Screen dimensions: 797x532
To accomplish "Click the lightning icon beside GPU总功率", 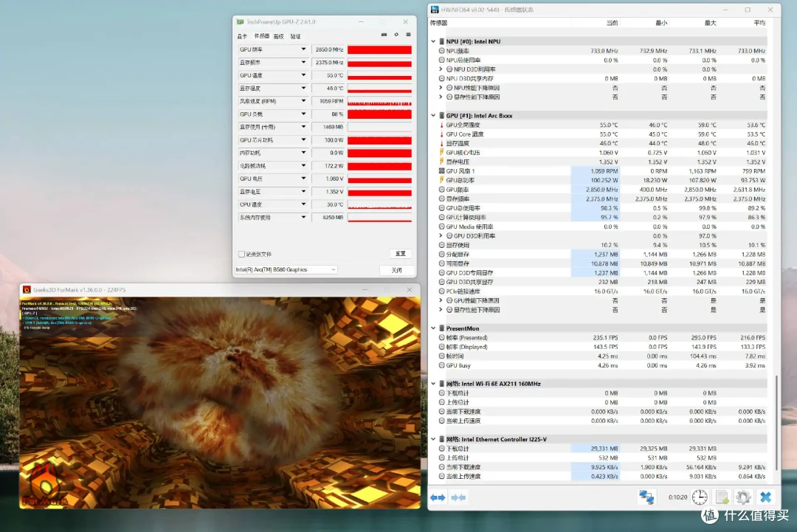I will (441, 180).
